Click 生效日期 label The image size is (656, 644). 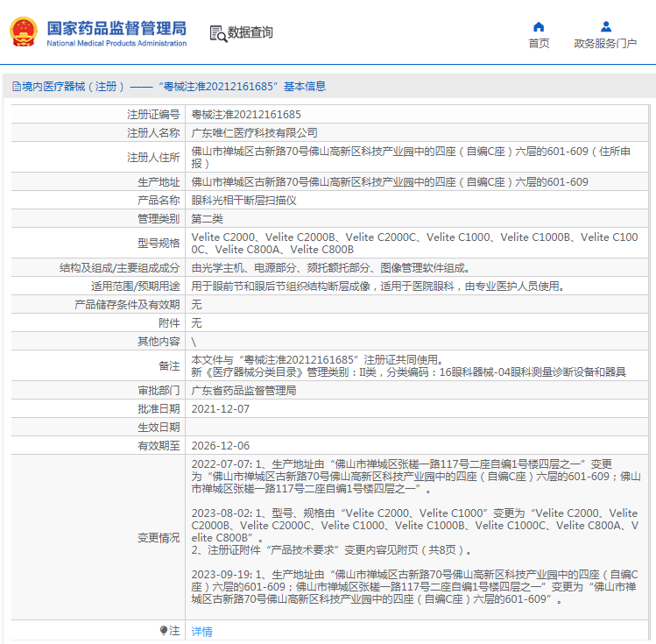(159, 428)
